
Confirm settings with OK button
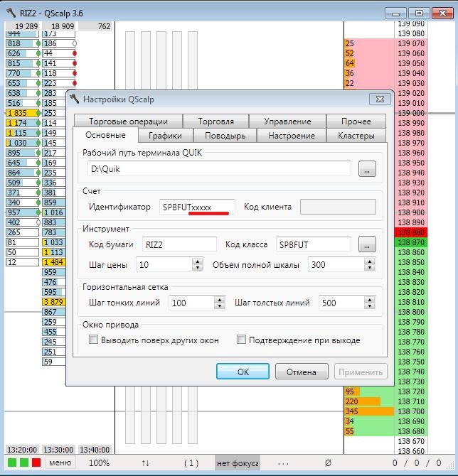click(x=243, y=372)
